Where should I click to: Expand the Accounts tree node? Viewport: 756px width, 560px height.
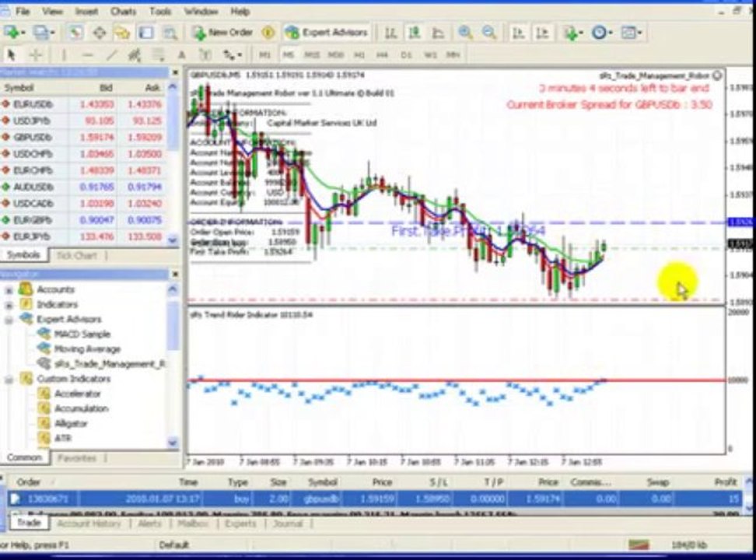point(9,290)
